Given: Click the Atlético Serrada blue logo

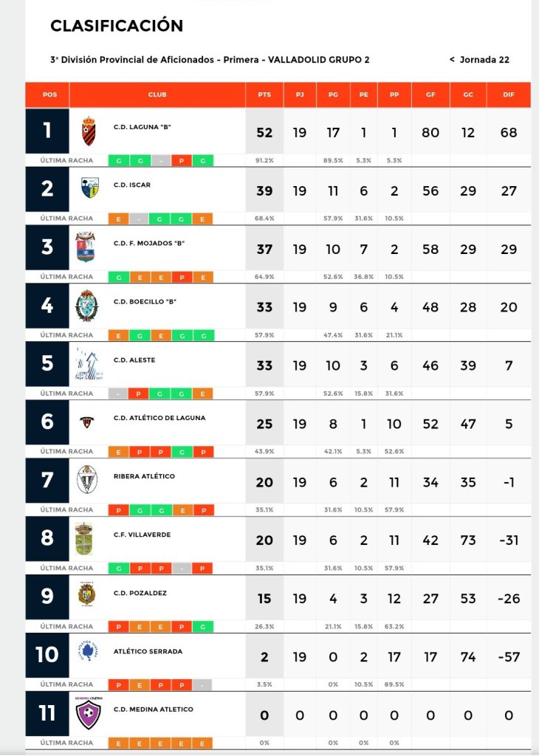Looking at the screenshot, I should pos(87,654).
